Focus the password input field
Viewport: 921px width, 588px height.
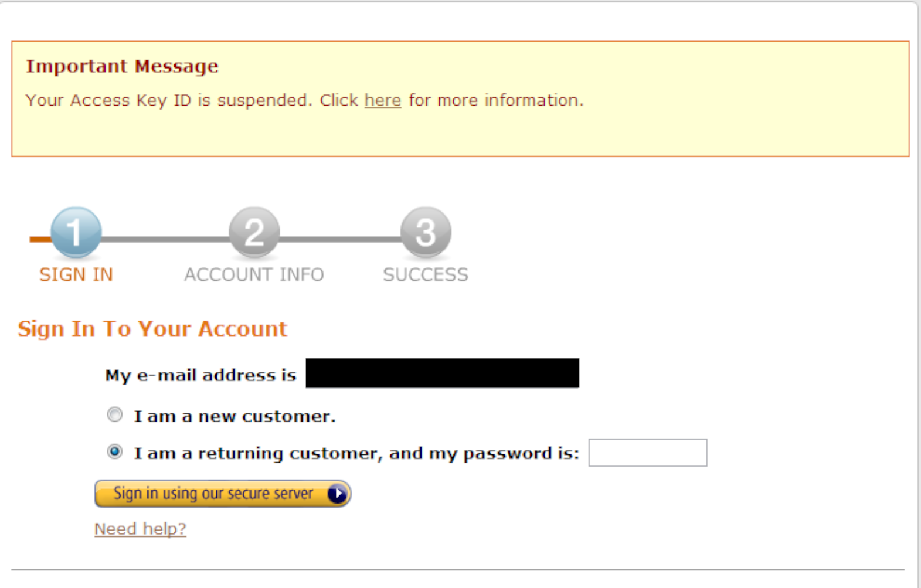click(648, 453)
